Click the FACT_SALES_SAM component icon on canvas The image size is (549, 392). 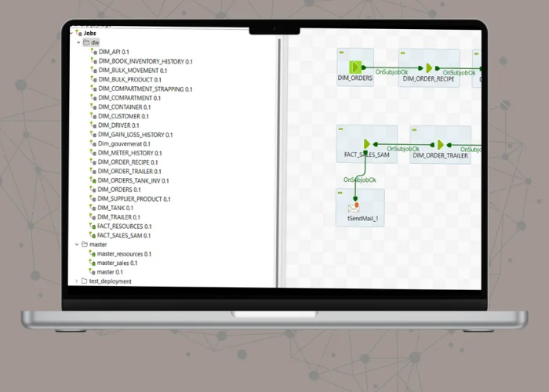click(366, 144)
